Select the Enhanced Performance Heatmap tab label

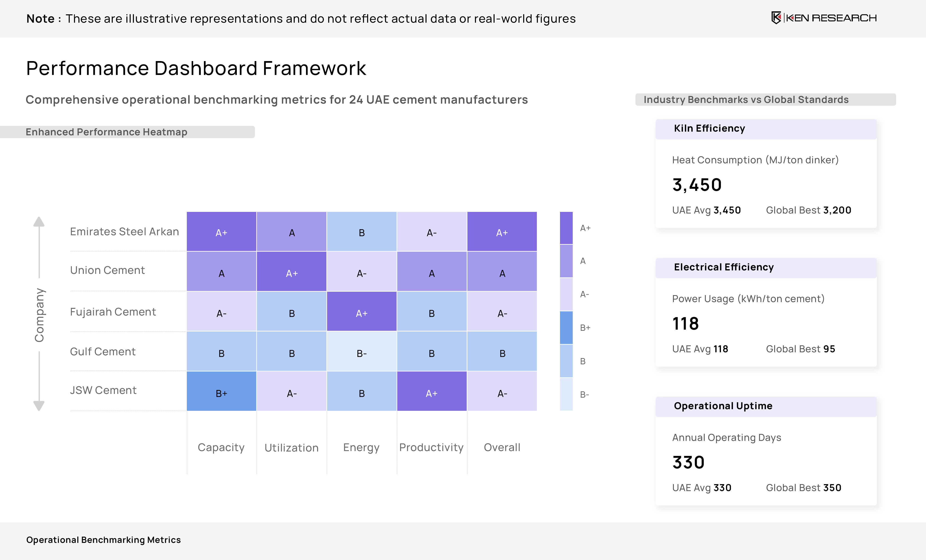coord(106,132)
